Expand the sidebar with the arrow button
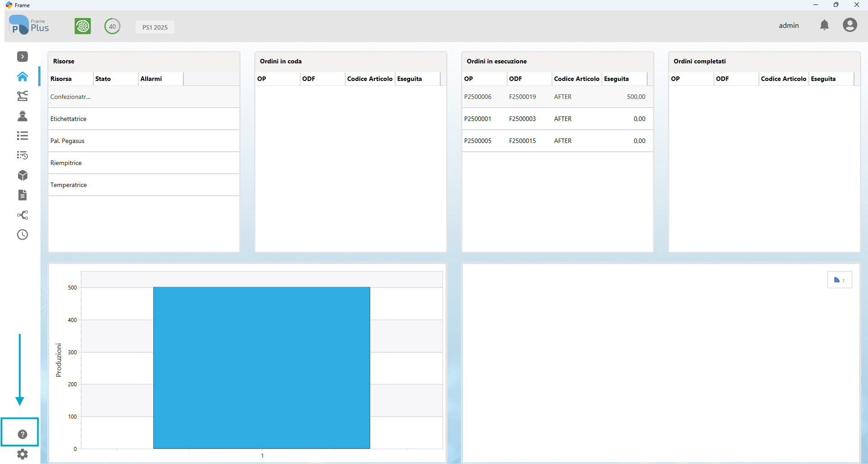 point(22,57)
